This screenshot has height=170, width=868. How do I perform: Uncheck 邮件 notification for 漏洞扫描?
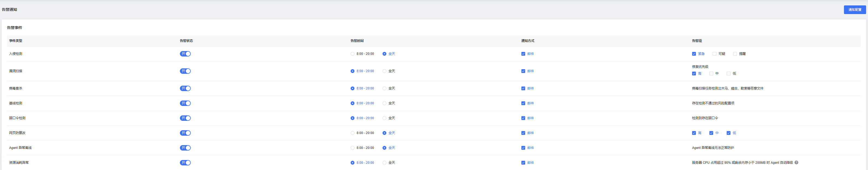(x=523, y=71)
